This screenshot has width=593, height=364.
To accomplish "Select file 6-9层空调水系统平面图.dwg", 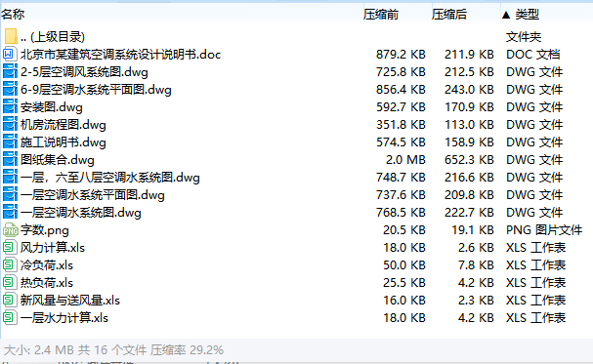I will click(x=96, y=90).
